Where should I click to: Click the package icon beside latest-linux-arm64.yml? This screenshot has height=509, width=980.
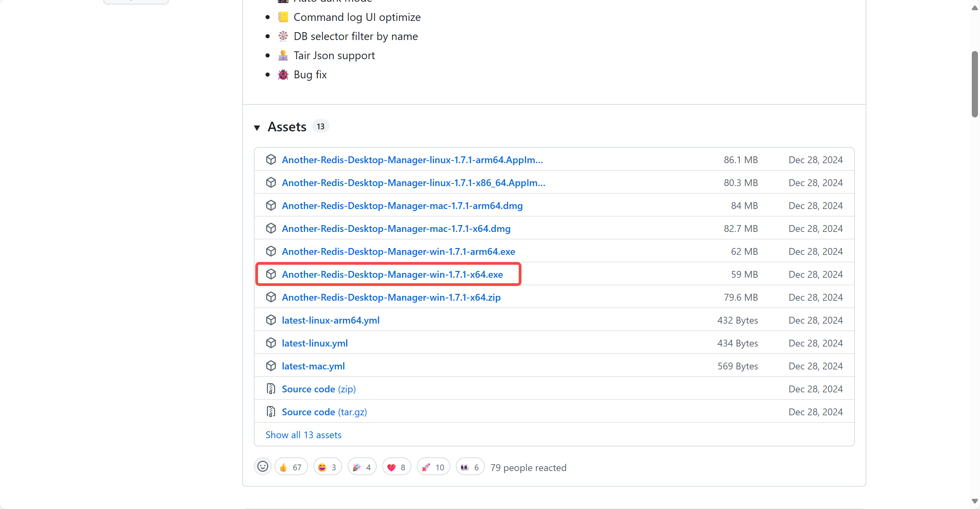pos(271,320)
